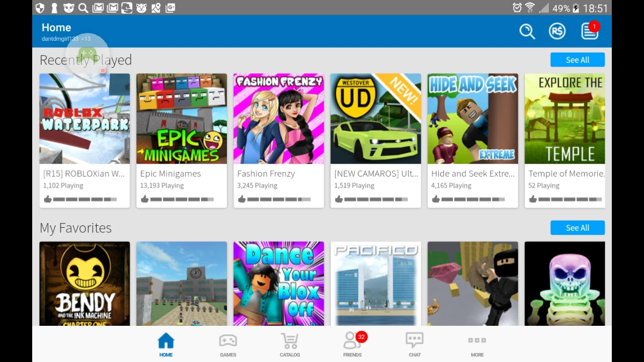This screenshot has height=362, width=644.
Task: Open notifications feed icon with badge
Action: 590,30
